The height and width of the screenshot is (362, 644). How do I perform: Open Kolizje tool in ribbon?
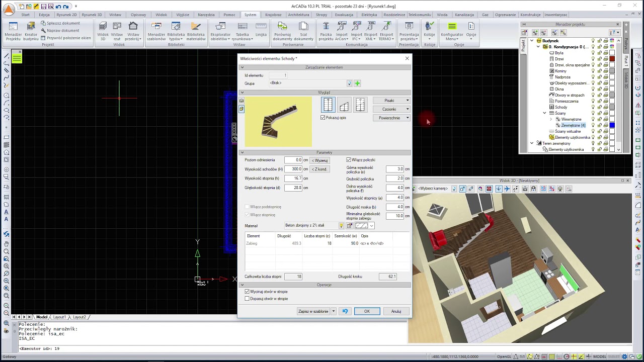pyautogui.click(x=429, y=32)
